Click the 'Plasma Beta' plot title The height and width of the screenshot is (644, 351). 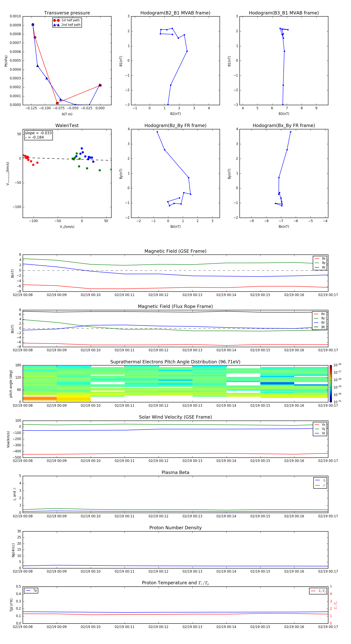pyautogui.click(x=175, y=472)
